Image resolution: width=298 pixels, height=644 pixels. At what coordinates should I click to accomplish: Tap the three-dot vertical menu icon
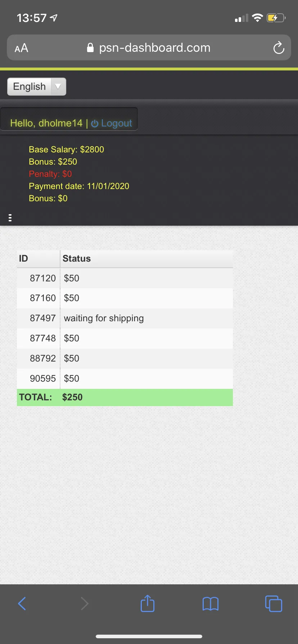pyautogui.click(x=10, y=217)
